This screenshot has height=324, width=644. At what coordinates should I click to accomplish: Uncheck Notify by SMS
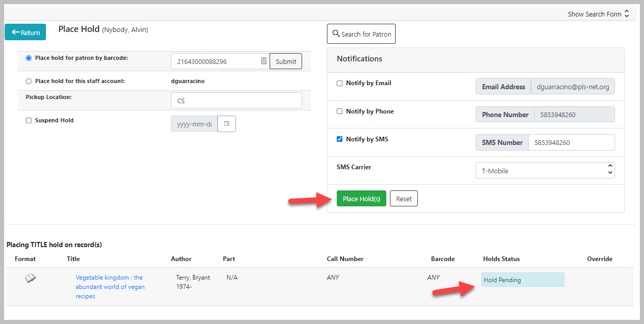coord(339,139)
